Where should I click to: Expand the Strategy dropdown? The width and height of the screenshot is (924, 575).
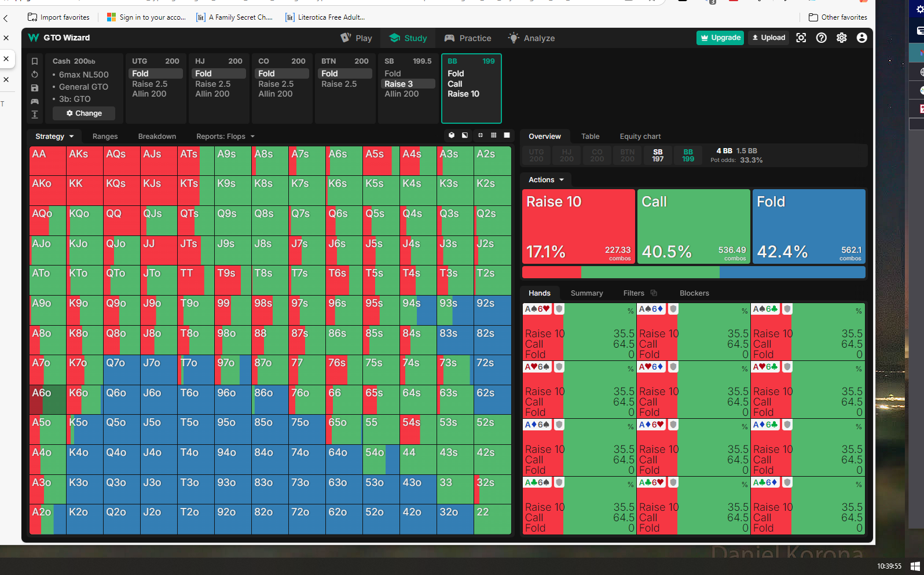[x=54, y=137]
